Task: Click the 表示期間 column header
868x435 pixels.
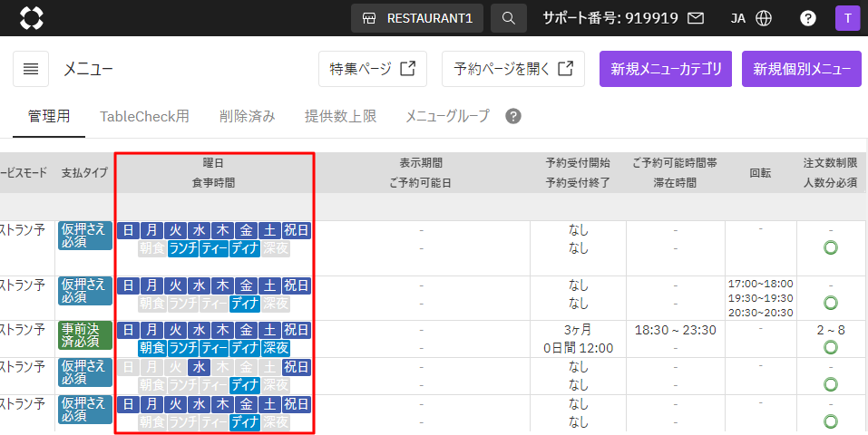Action: point(421,163)
